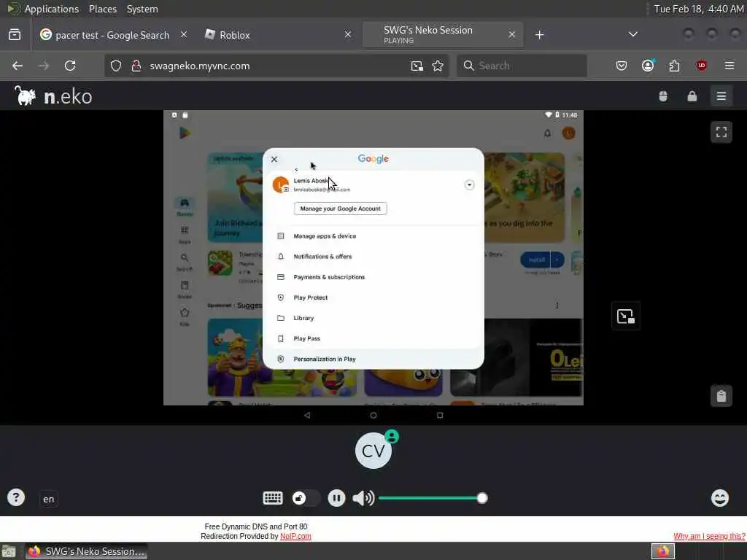
Task: Go back in browser history
Action: point(18,66)
